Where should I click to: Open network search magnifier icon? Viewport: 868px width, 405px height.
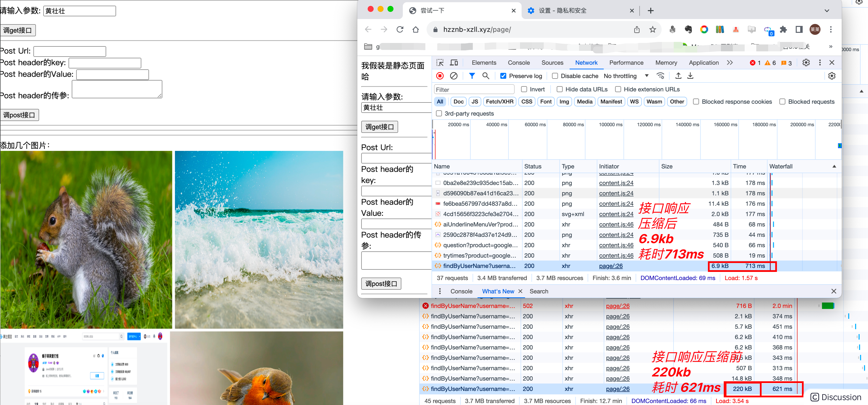tap(486, 76)
